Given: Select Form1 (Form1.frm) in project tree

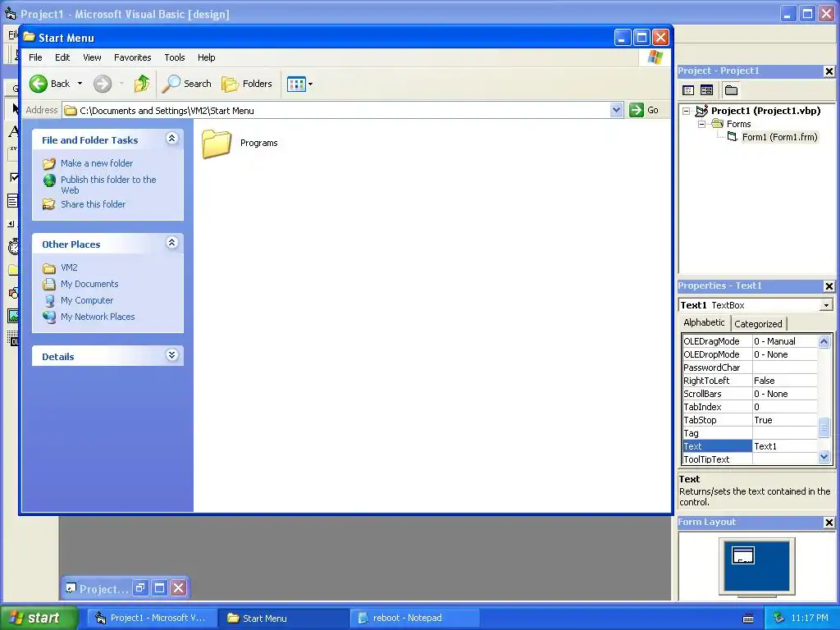Looking at the screenshot, I should click(x=779, y=137).
